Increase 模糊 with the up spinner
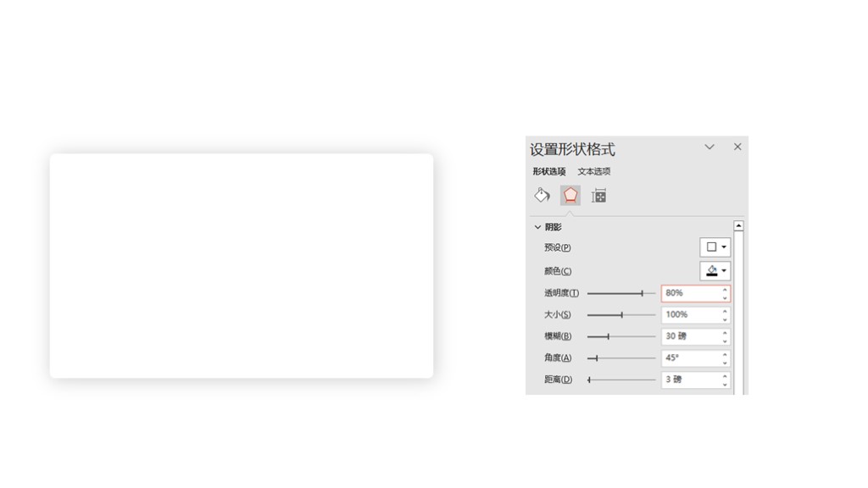 pos(725,332)
